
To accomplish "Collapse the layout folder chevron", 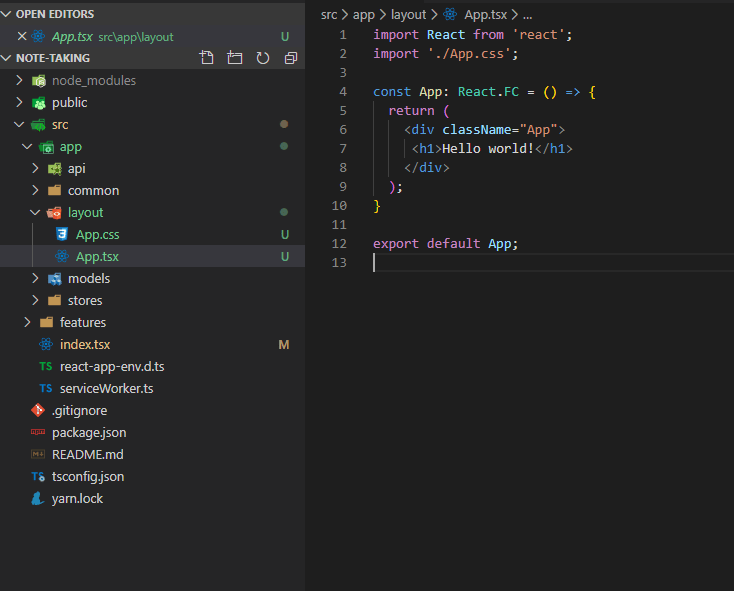I will tap(35, 212).
